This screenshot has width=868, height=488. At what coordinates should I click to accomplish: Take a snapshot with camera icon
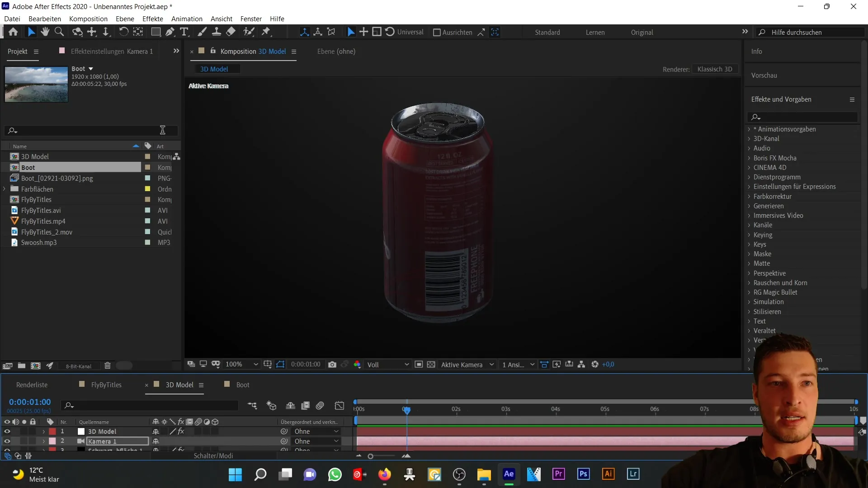point(332,365)
